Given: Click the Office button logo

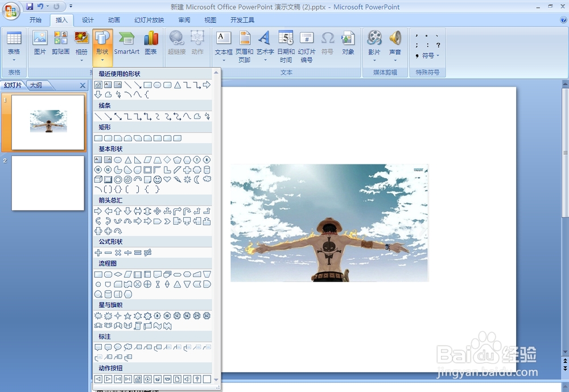Looking at the screenshot, I should coord(10,10).
